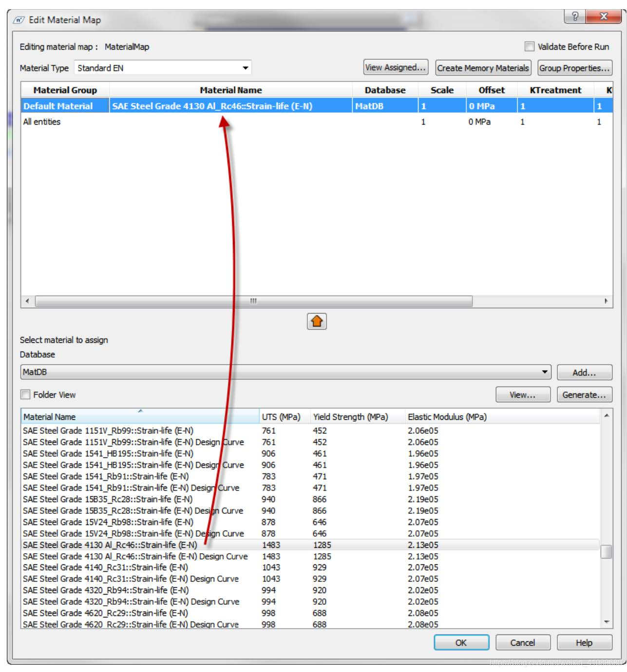
Task: Confirm changes with the OK button
Action: click(461, 642)
